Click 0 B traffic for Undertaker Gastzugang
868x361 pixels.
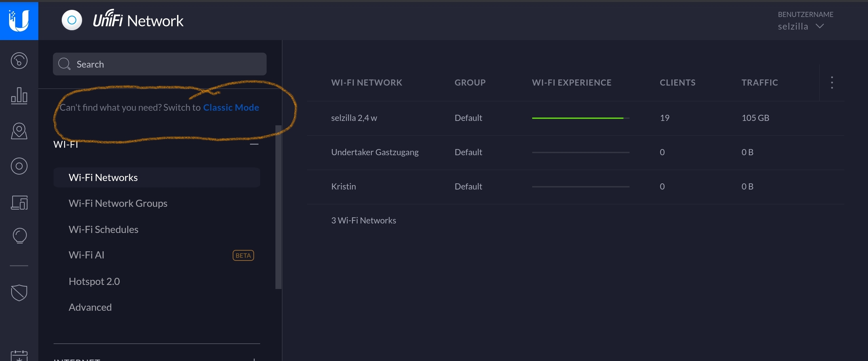[x=747, y=152]
